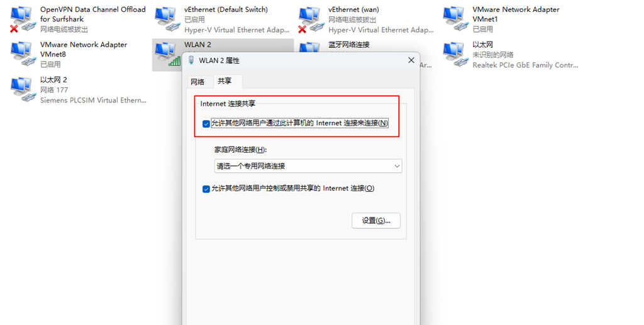Viewport: 644px width, 325px height.
Task: Close the WLAN 2 属性 dialog
Action: 411,60
